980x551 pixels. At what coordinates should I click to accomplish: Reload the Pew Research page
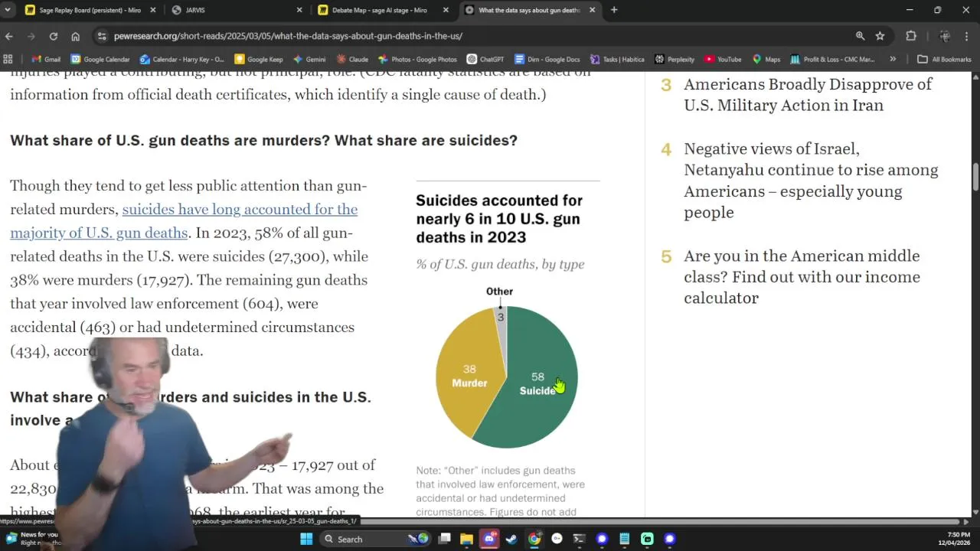click(x=53, y=36)
